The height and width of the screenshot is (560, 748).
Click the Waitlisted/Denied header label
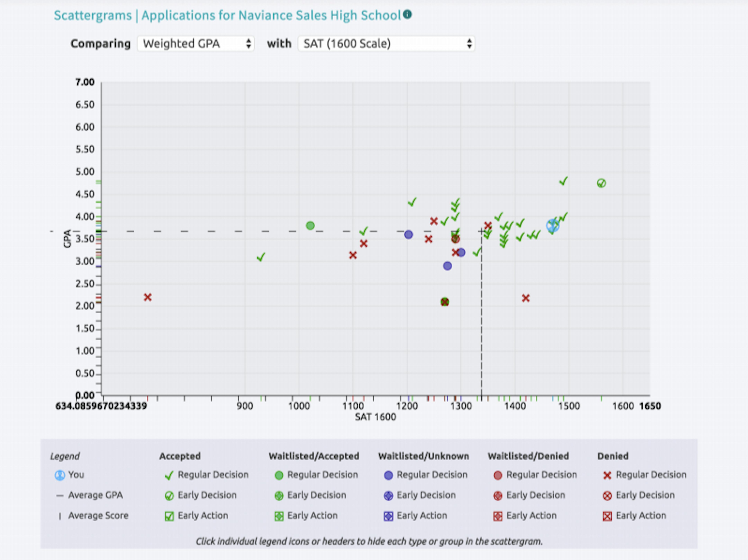(x=529, y=456)
